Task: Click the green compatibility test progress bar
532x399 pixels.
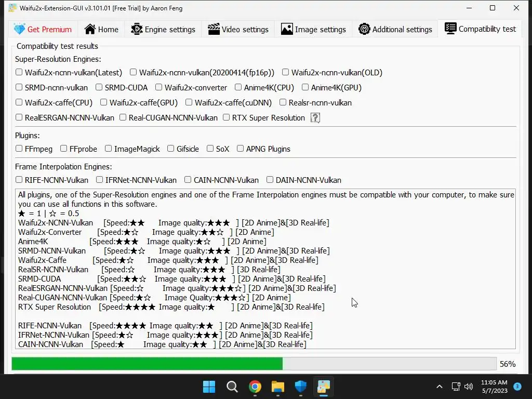Action: [x=254, y=364]
